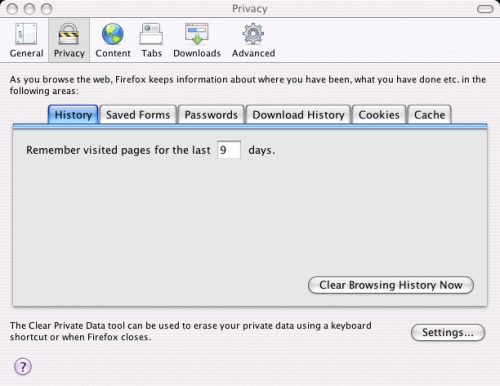This screenshot has height=386, width=500.
Task: View the Cache tab
Action: (x=429, y=115)
